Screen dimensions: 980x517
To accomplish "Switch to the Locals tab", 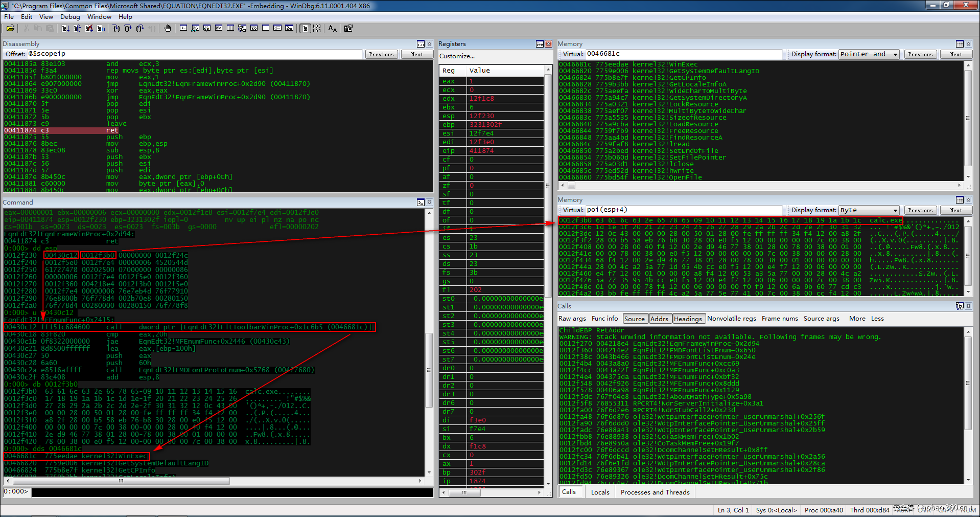I will click(x=600, y=492).
